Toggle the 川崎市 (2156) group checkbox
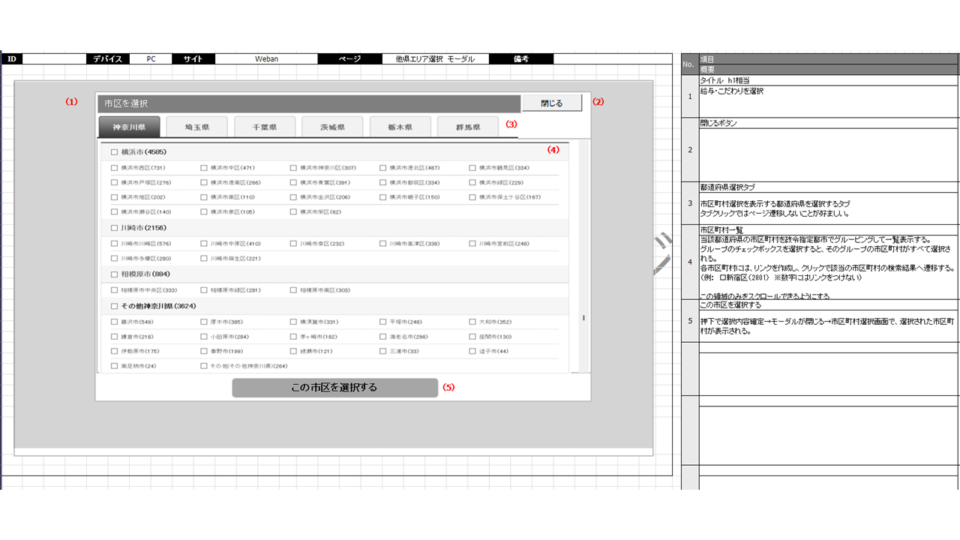 point(114,228)
